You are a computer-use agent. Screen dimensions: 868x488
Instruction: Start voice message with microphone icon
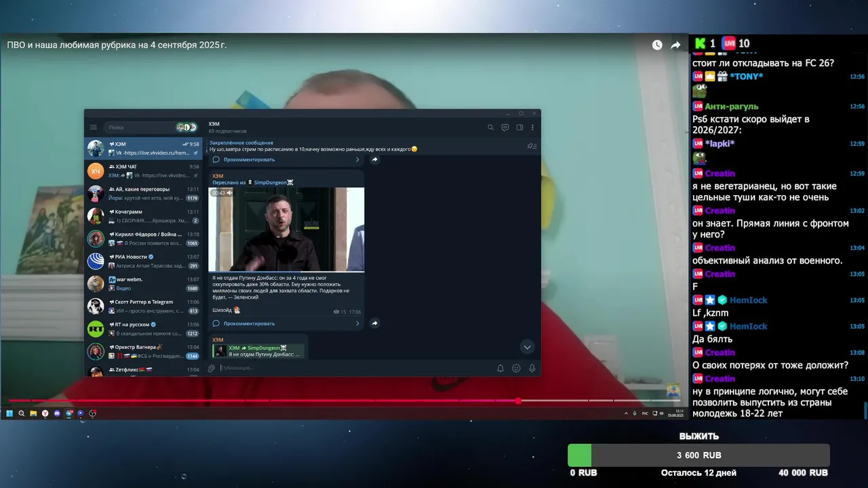[532, 368]
